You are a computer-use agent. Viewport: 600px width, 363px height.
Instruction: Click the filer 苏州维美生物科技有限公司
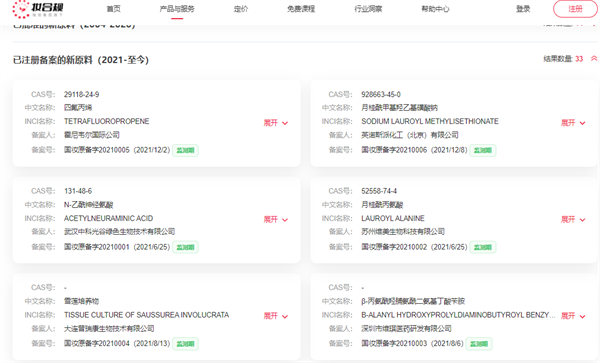[403, 231]
